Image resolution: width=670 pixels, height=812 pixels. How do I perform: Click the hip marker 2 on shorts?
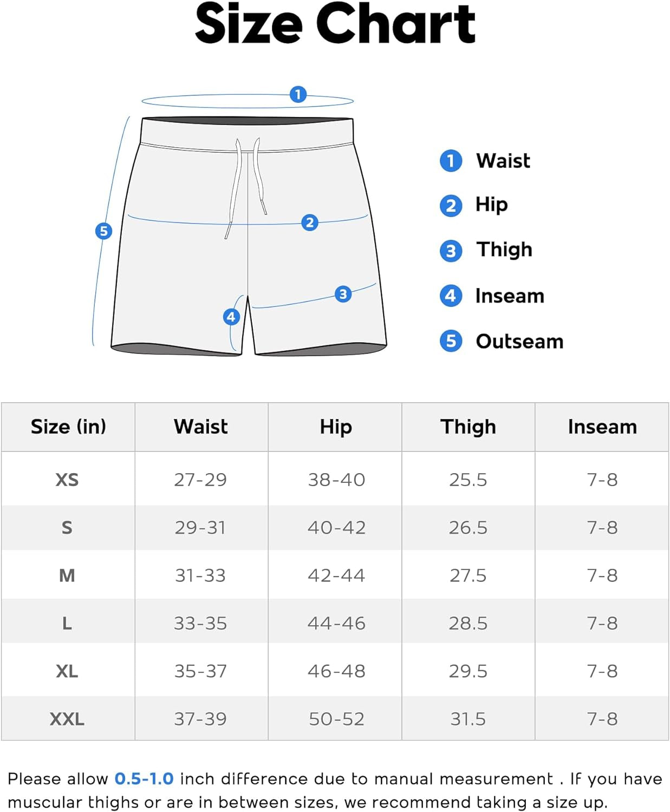pyautogui.click(x=310, y=222)
